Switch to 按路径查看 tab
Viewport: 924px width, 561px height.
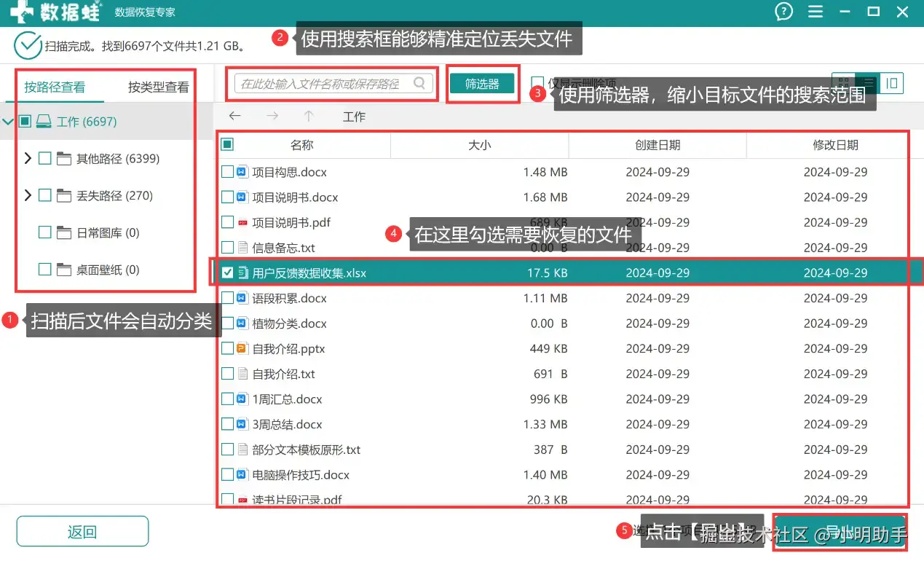point(55,87)
